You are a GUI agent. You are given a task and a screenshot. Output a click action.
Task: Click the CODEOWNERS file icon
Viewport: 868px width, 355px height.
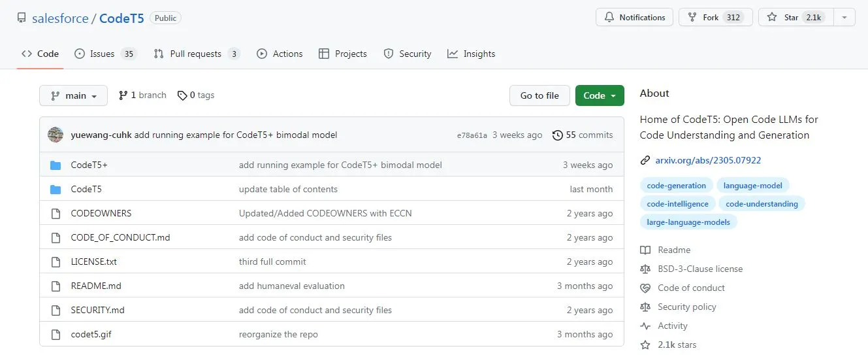point(56,214)
